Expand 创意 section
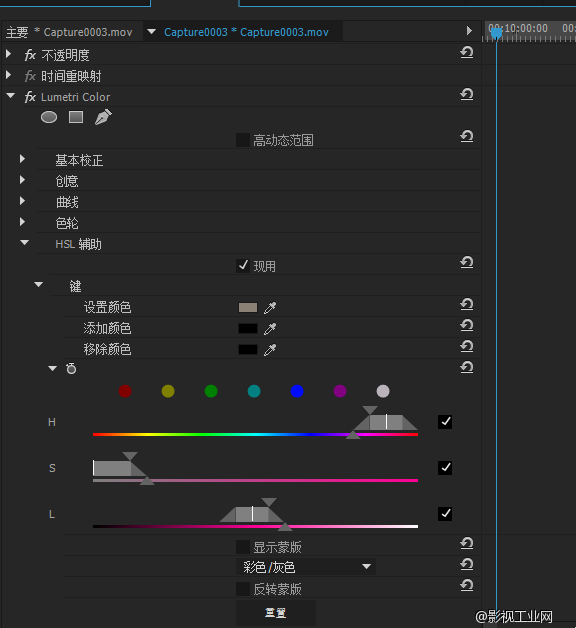Screen dimensions: 576x628 click(22, 180)
